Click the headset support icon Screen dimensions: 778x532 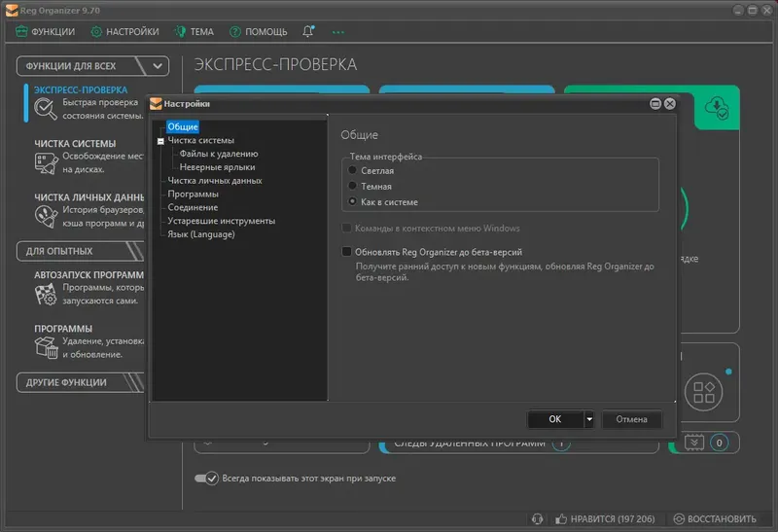click(538, 519)
